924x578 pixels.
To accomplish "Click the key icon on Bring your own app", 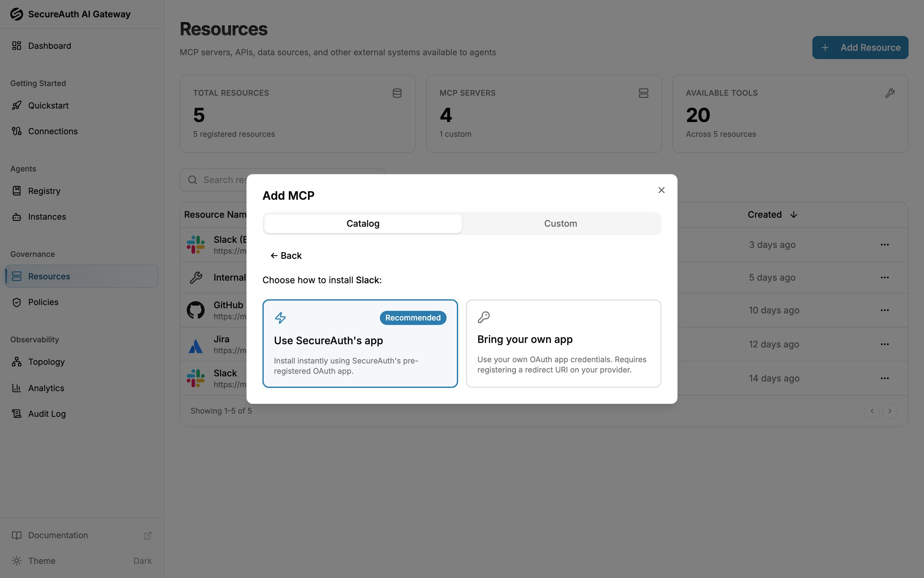I will coord(483,317).
